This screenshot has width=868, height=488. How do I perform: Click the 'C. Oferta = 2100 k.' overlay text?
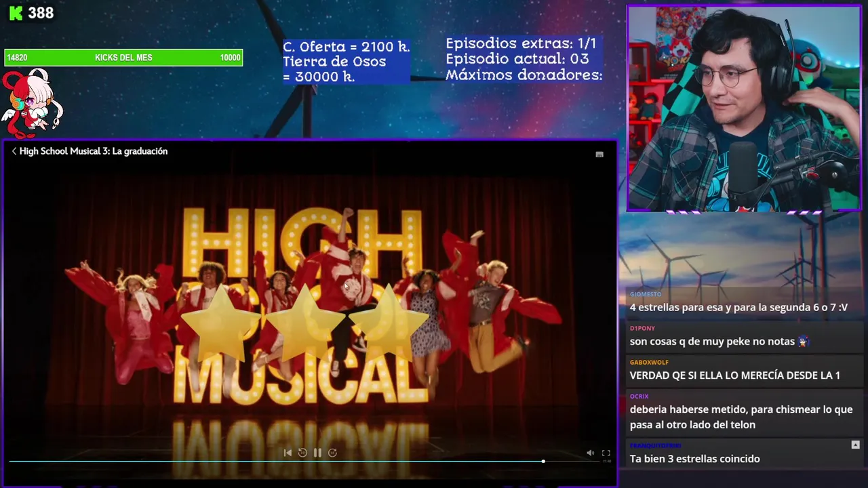click(346, 46)
